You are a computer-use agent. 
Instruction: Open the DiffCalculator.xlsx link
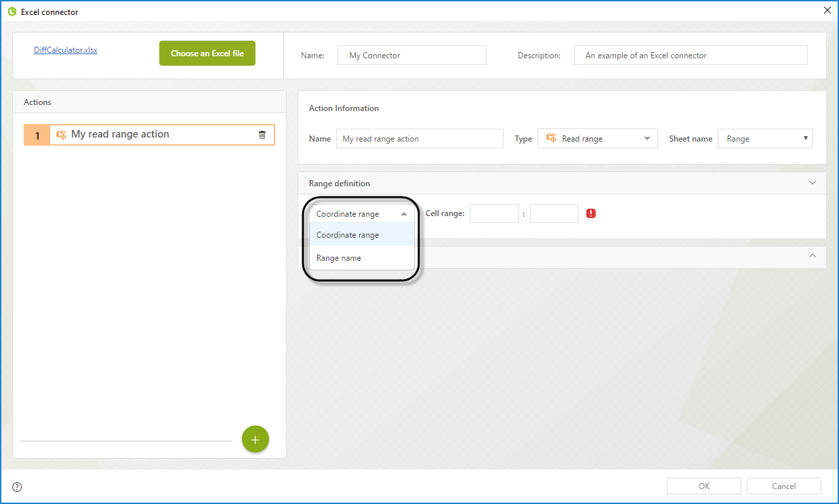66,50
